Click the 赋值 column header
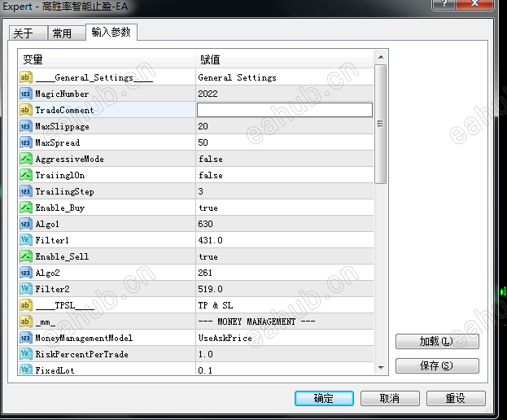 click(285, 59)
